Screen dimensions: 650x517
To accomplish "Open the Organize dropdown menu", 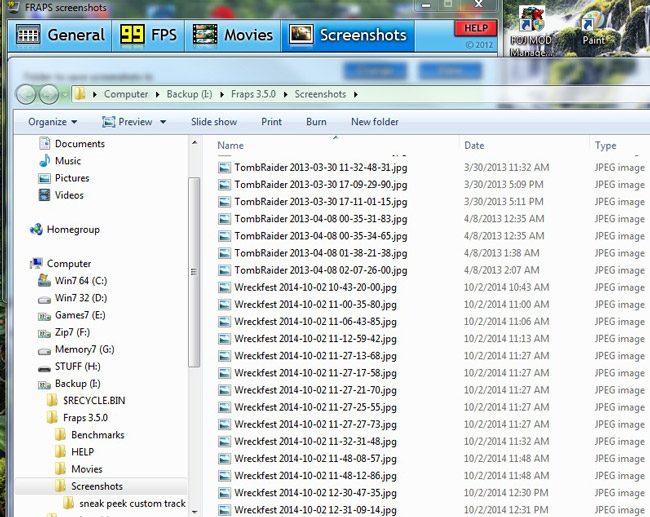I will [52, 122].
